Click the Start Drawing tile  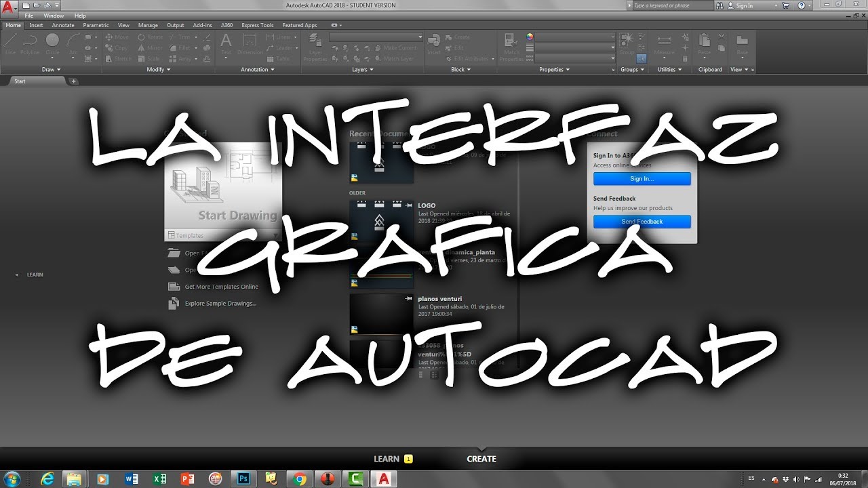tap(223, 186)
